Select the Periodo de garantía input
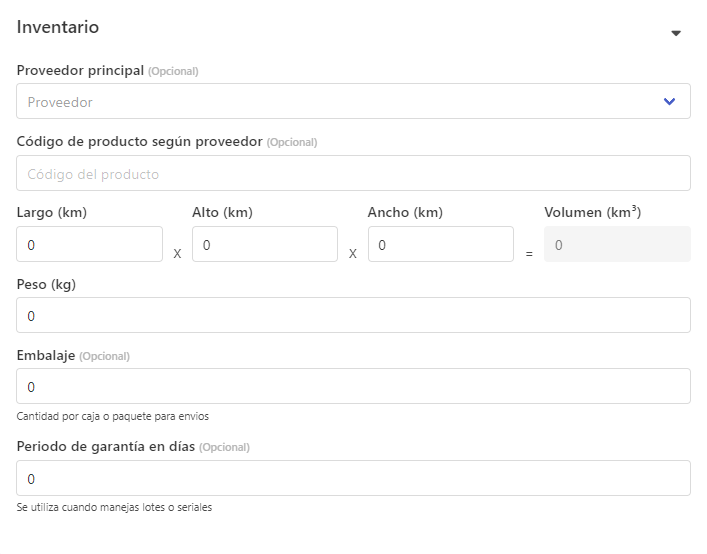The height and width of the screenshot is (554, 707). pos(353,478)
